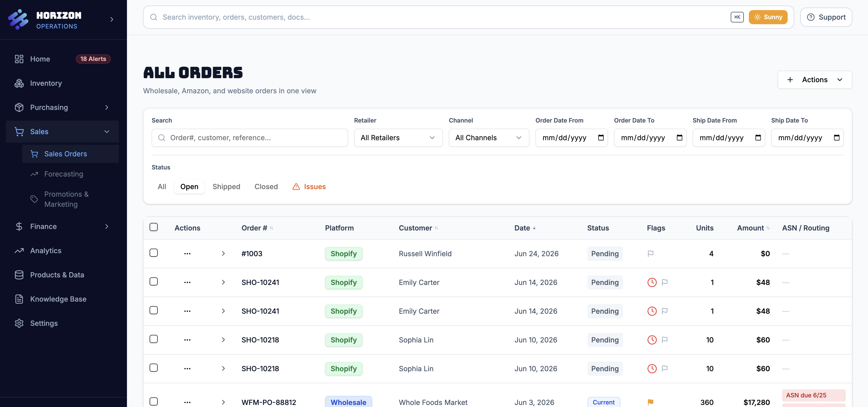Click the Purchasing box icon
The width and height of the screenshot is (868, 407).
[x=19, y=107]
